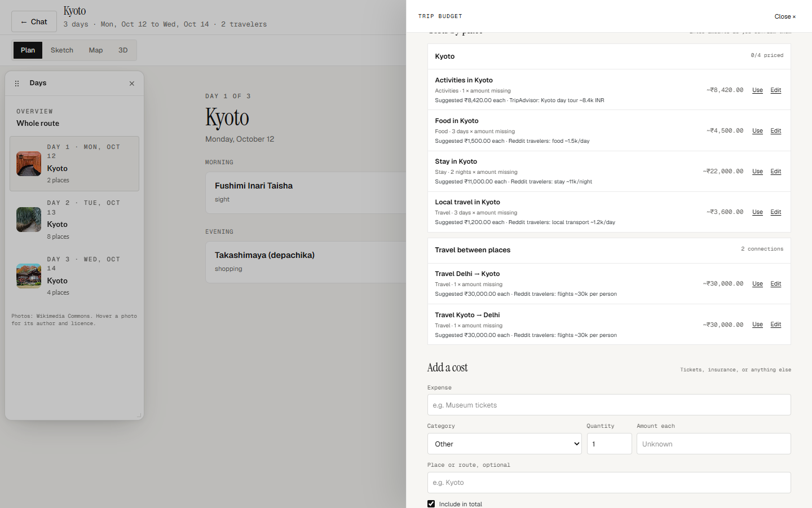Select Day 3 Wed, Oct 14 entry
Image resolution: width=812 pixels, height=508 pixels.
pyautogui.click(x=74, y=275)
